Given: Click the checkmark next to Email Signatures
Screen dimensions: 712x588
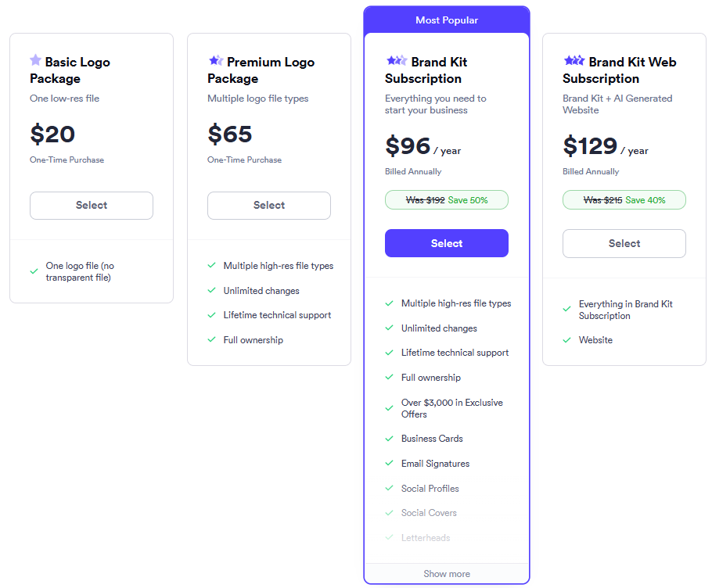Looking at the screenshot, I should (x=390, y=464).
